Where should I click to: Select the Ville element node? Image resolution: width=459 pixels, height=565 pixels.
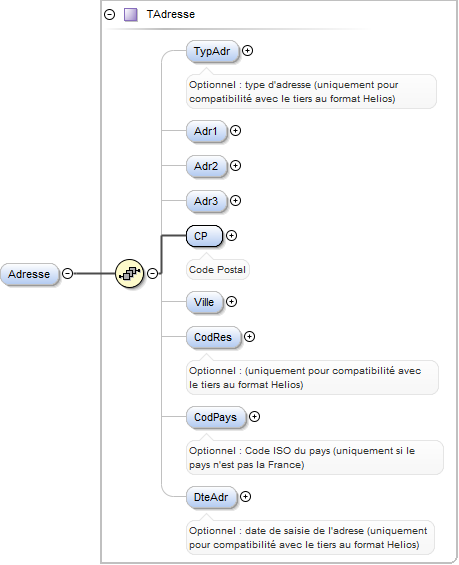click(x=204, y=302)
